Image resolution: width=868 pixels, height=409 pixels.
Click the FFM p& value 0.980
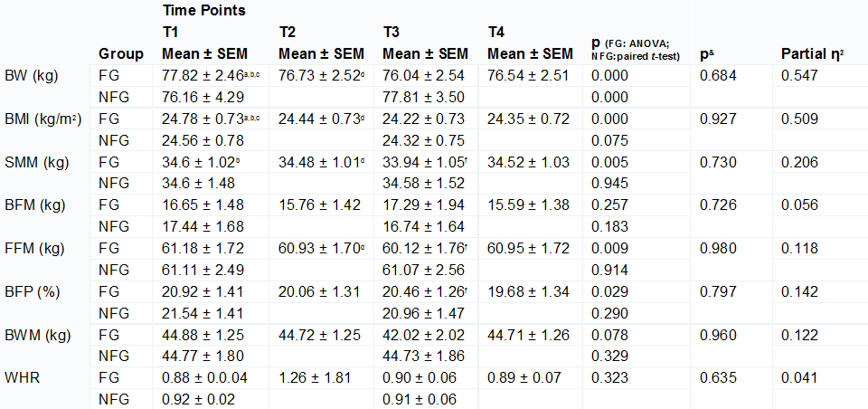point(719,250)
